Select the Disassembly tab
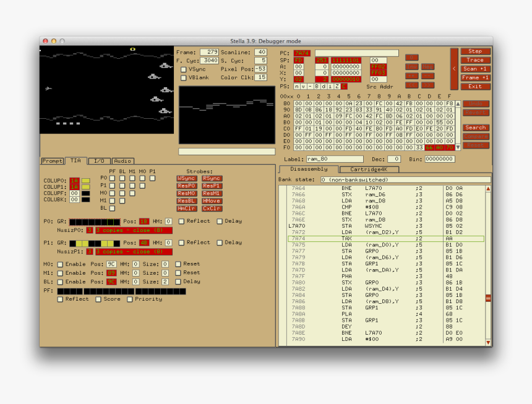The image size is (532, 404). coord(309,169)
